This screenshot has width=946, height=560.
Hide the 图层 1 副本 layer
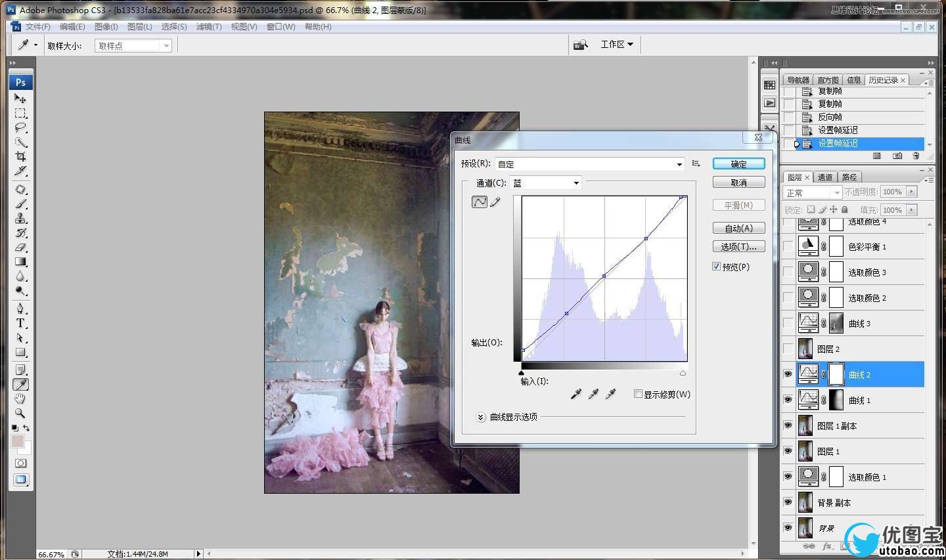(x=788, y=425)
